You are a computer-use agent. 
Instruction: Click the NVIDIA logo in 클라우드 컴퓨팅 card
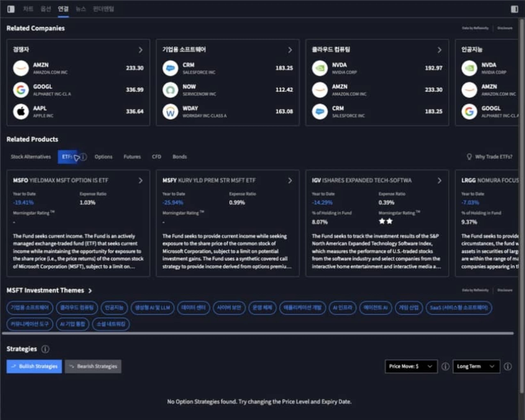coord(320,68)
